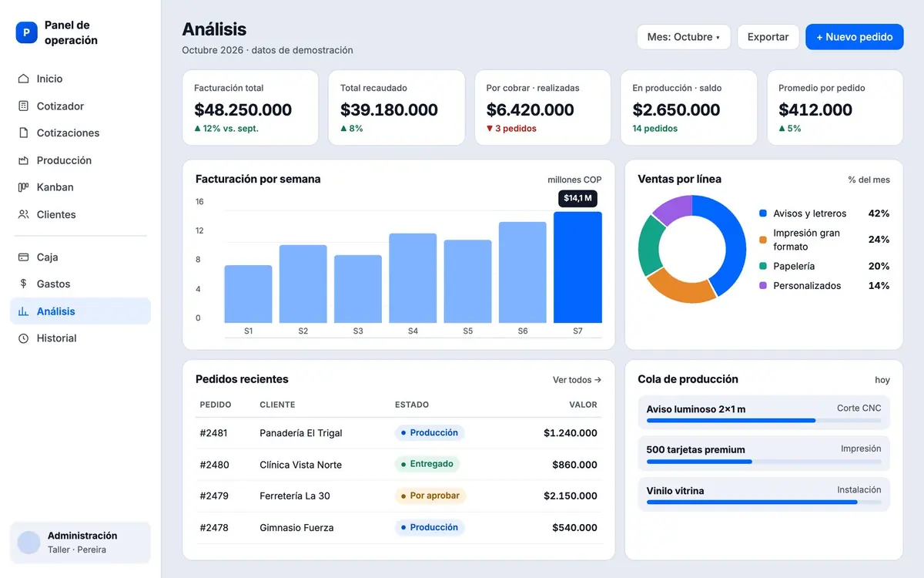Click the people icon beside Clientes
Image resolution: width=924 pixels, height=578 pixels.
(23, 214)
